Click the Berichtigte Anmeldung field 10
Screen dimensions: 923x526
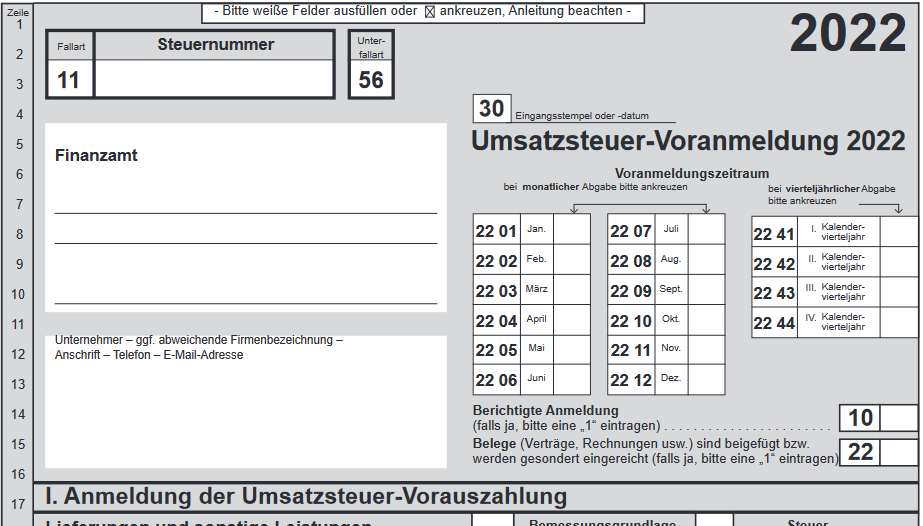pos(899,418)
